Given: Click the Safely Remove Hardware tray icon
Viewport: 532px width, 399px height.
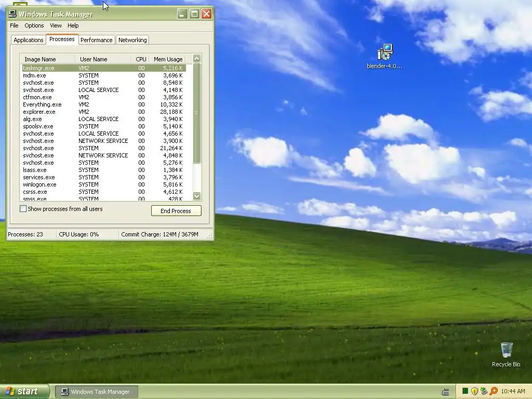Looking at the screenshot, I should (484, 391).
